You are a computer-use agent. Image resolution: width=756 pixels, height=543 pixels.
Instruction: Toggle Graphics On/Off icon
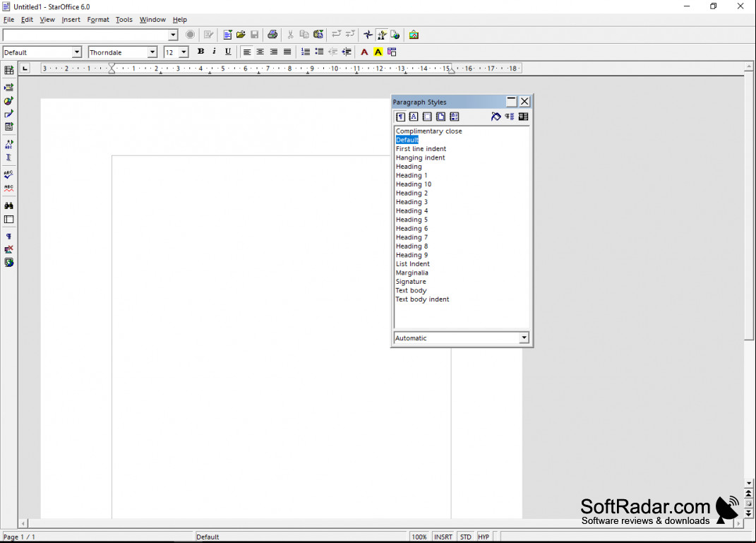8,249
